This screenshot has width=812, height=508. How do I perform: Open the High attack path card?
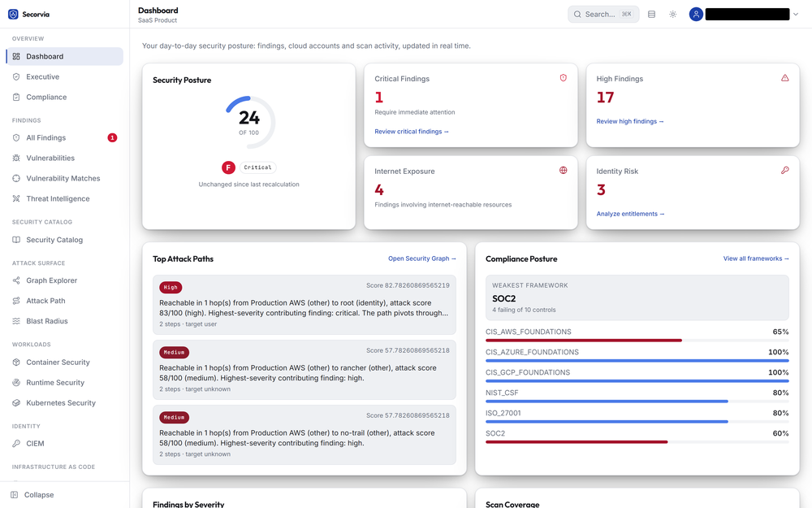click(304, 305)
